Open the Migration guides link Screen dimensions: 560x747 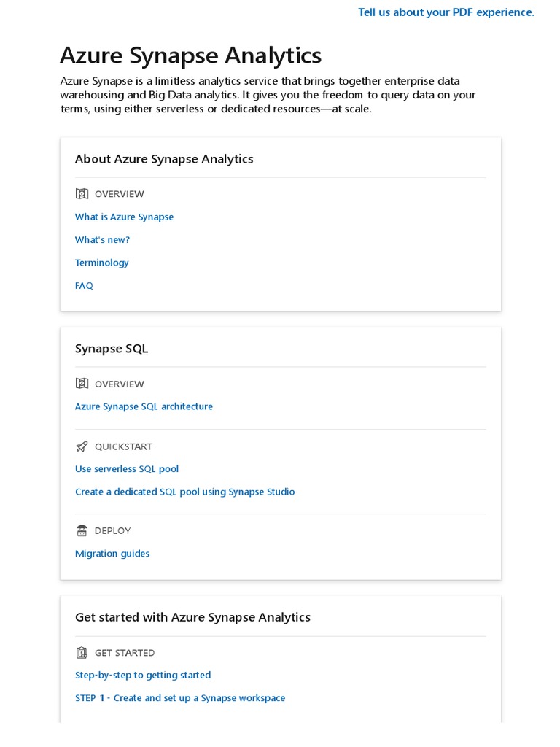coord(112,554)
